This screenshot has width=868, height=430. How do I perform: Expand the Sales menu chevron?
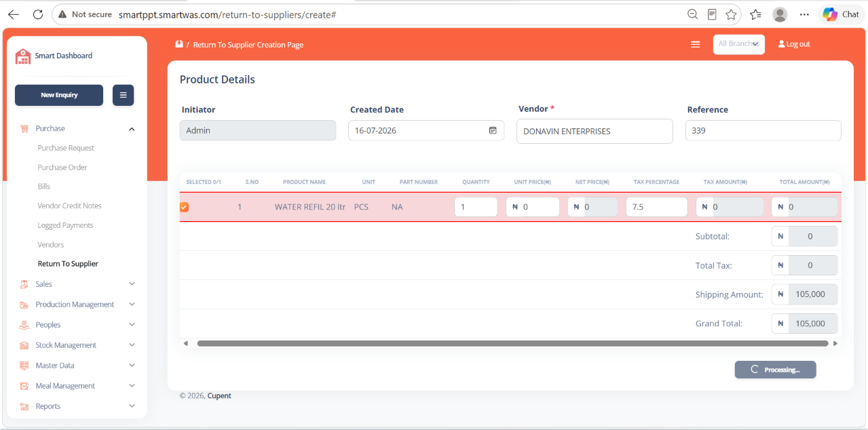132,284
